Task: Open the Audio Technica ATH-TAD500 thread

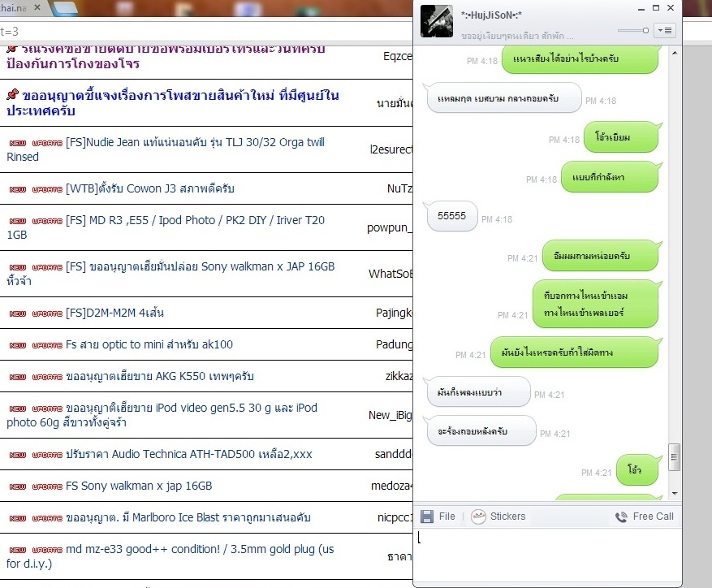Action: click(189, 454)
